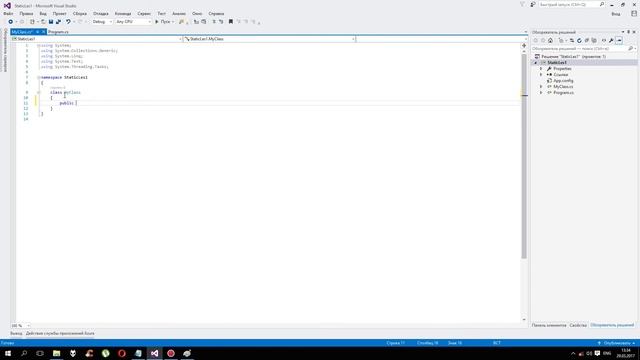This screenshot has width=640, height=360.
Task: Click the Navigate Backward round icon
Action: coord(11,22)
